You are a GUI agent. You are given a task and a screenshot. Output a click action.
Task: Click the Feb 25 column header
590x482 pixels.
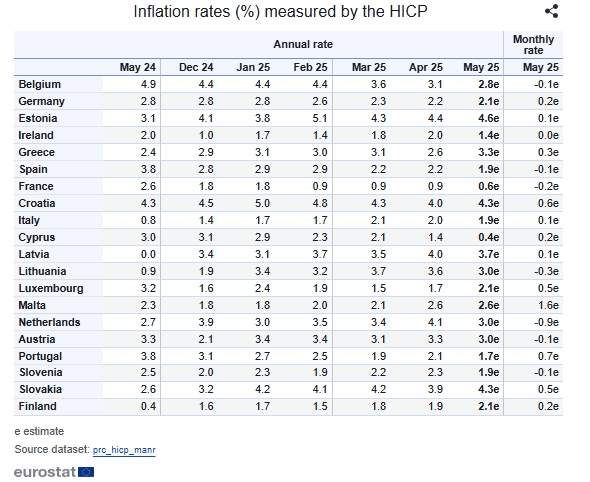click(x=310, y=67)
